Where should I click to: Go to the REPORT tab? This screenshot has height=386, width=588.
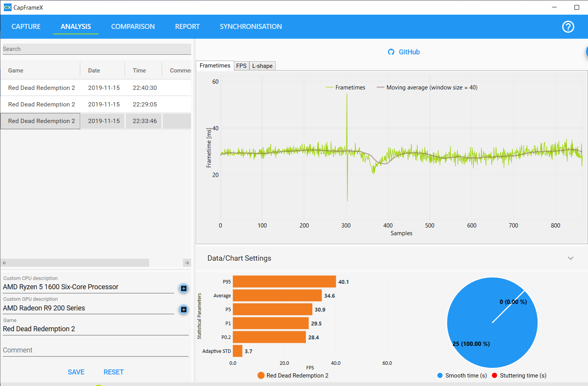(187, 27)
